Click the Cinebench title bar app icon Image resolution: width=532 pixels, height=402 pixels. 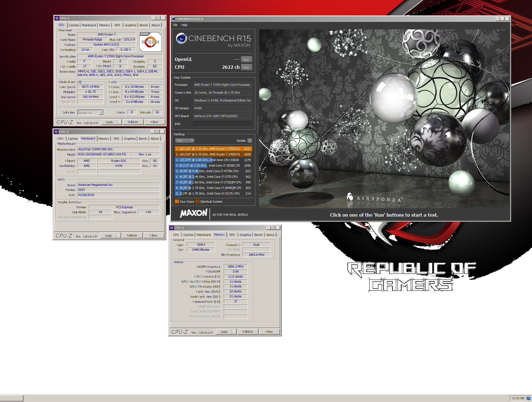[173, 19]
